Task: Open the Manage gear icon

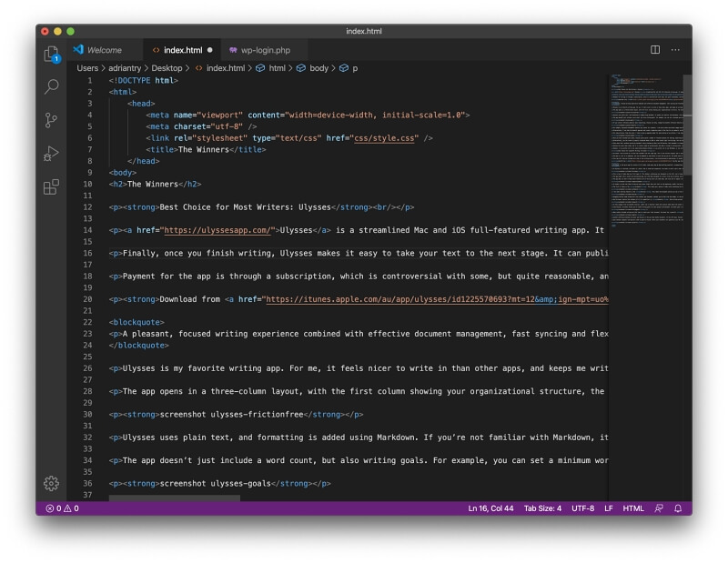Action: (x=51, y=483)
